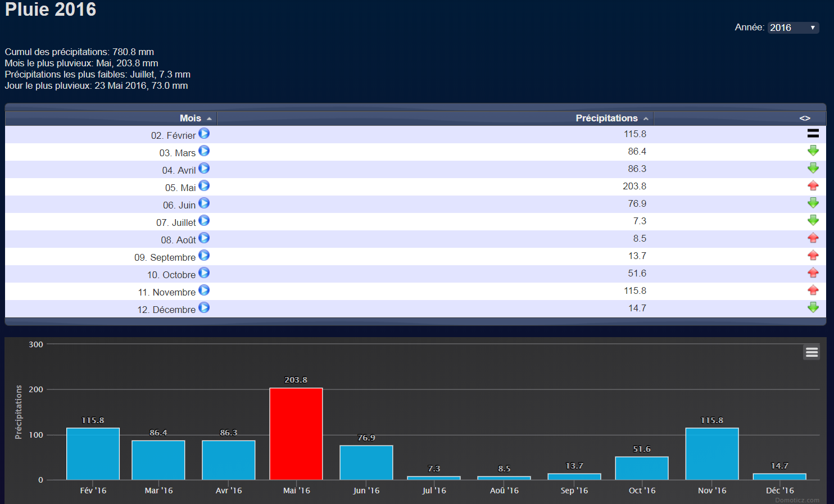The width and height of the screenshot is (834, 504).
Task: Select the Avr '16 bar in chart
Action: [229, 460]
